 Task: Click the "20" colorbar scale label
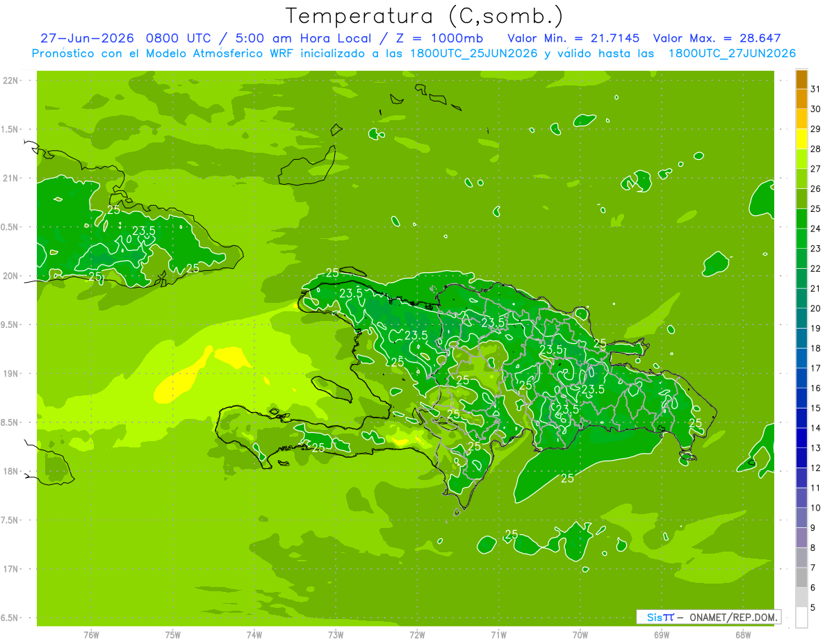pos(816,308)
